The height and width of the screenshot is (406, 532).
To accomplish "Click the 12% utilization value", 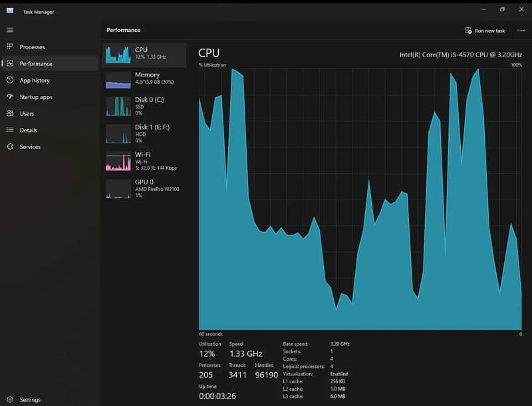I will point(207,353).
